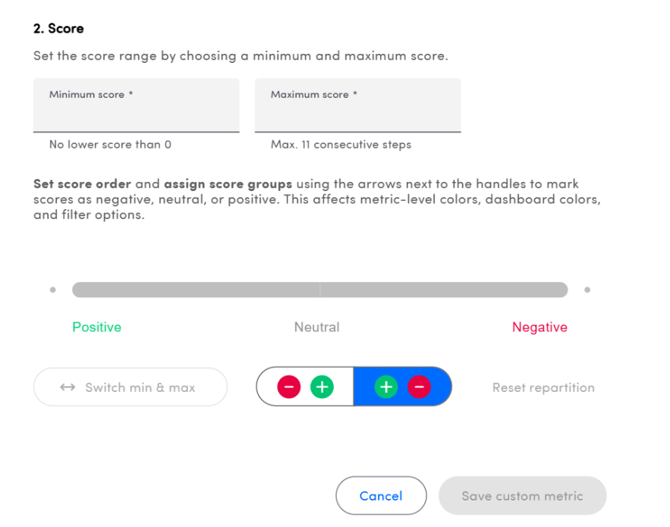Select the gray Neutral label

click(x=317, y=327)
